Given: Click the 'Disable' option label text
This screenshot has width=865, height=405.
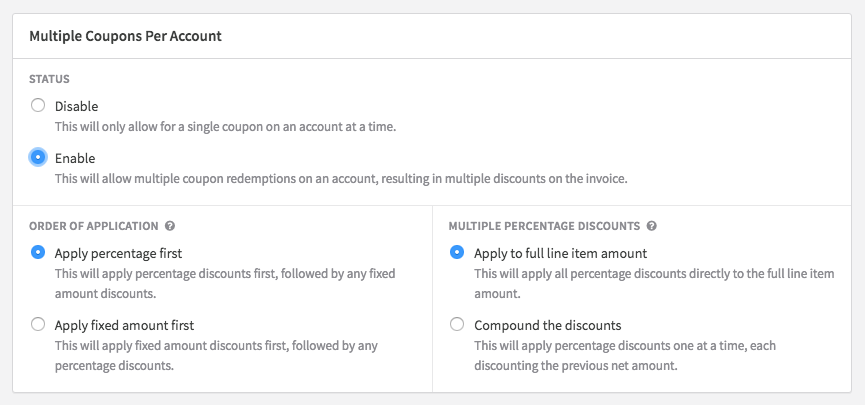Looking at the screenshot, I should click(x=77, y=106).
